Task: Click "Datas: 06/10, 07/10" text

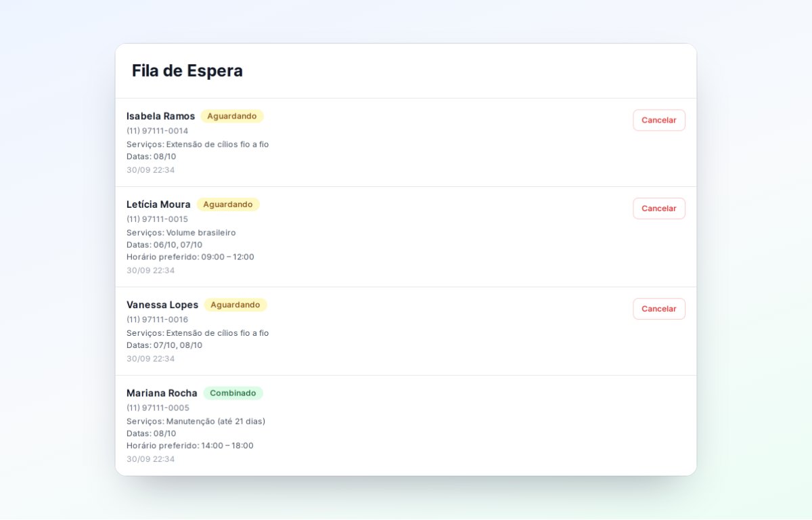Action: (x=164, y=245)
